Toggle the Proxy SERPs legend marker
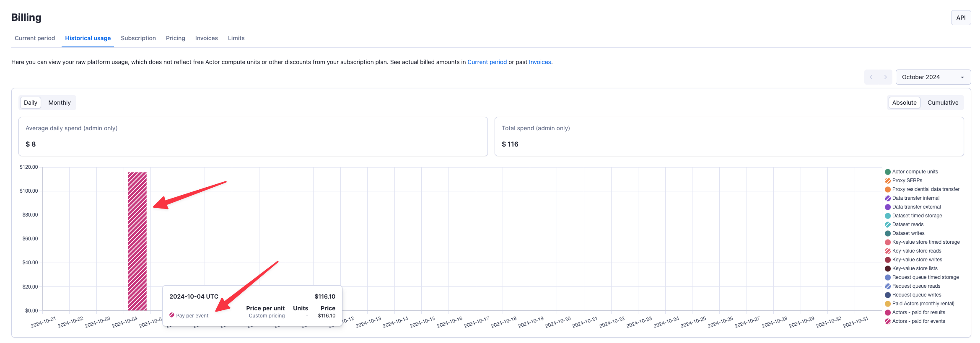Image resolution: width=980 pixels, height=343 pixels. (887, 181)
